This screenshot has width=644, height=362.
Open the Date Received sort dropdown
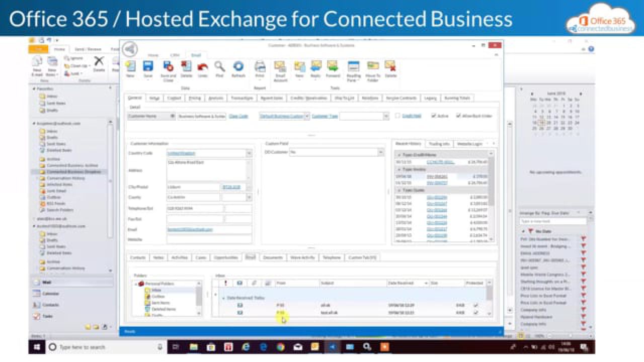(x=426, y=283)
